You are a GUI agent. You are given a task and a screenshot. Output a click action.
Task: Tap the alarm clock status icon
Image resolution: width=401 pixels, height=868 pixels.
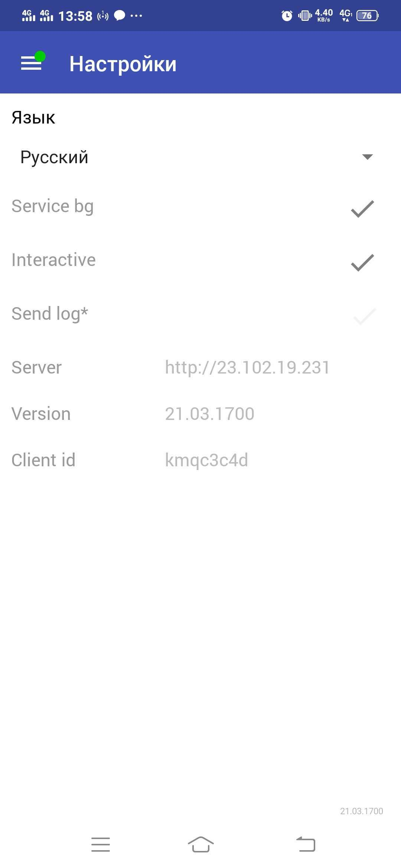point(287,16)
